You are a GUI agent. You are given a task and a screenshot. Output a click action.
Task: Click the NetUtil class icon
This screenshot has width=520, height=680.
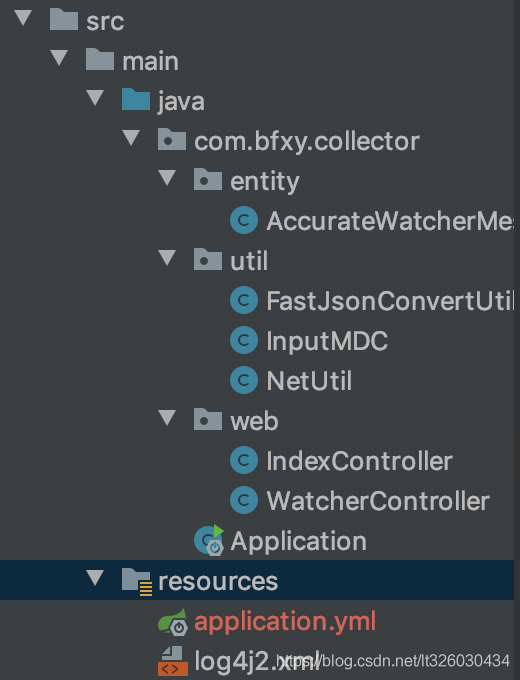click(244, 380)
